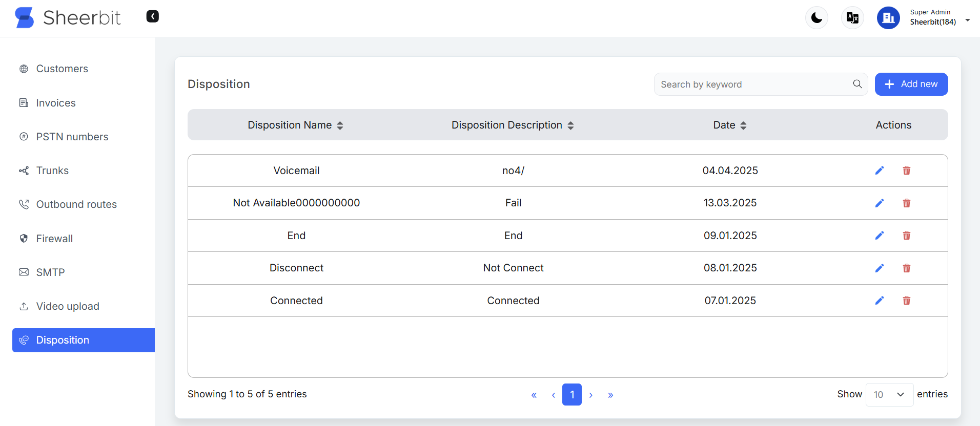980x426 pixels.
Task: Collapse the sidebar with arrow icon
Action: click(x=152, y=16)
